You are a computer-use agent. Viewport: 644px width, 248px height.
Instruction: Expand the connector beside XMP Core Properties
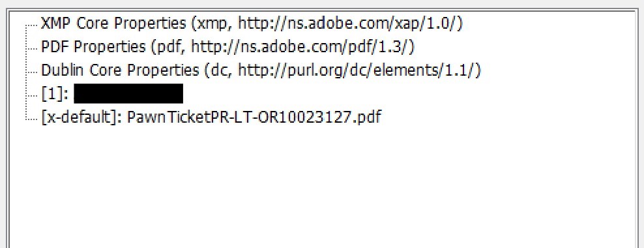click(32, 25)
